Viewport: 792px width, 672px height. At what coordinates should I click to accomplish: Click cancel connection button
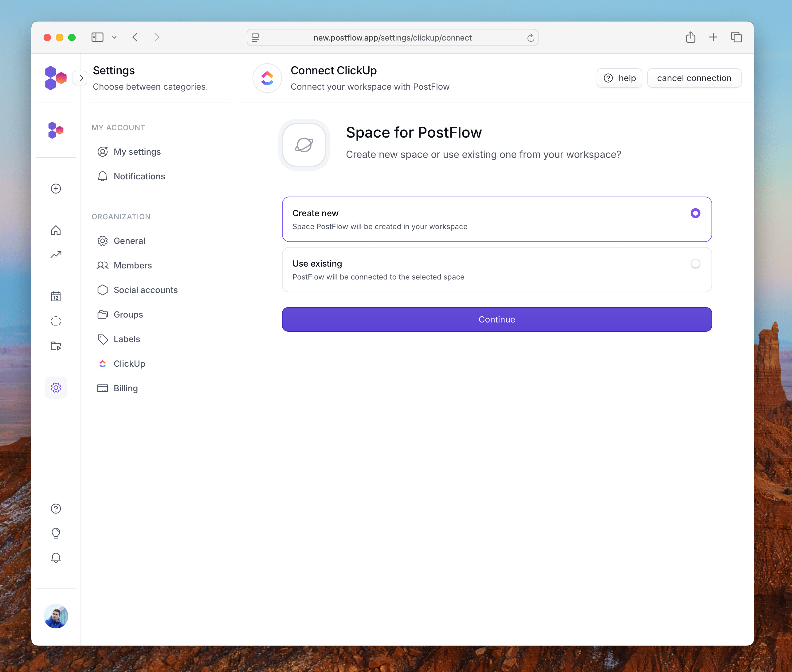click(x=694, y=78)
